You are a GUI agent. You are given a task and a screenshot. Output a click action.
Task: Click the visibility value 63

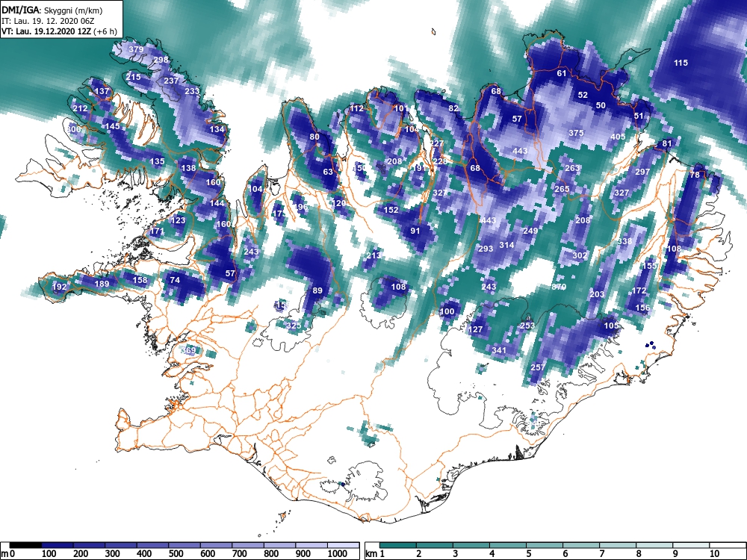click(328, 172)
